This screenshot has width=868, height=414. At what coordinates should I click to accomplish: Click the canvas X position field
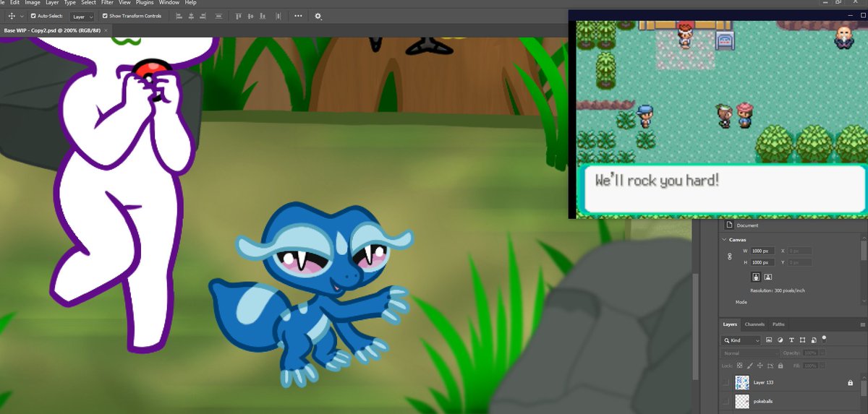click(x=800, y=251)
